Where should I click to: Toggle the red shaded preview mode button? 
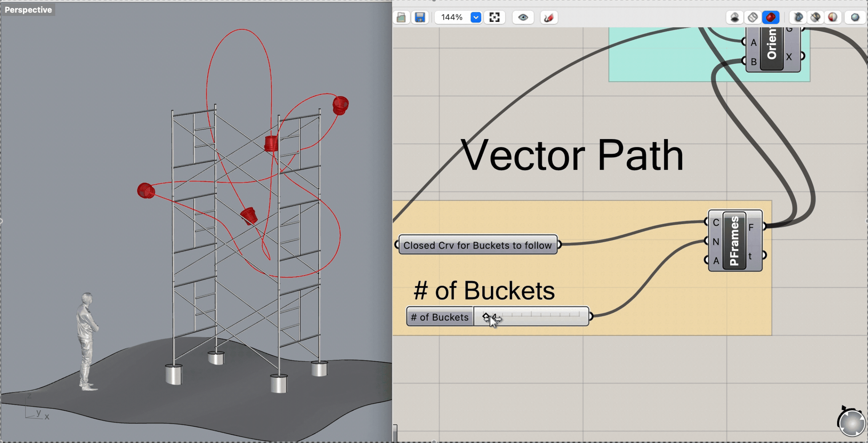pos(770,17)
